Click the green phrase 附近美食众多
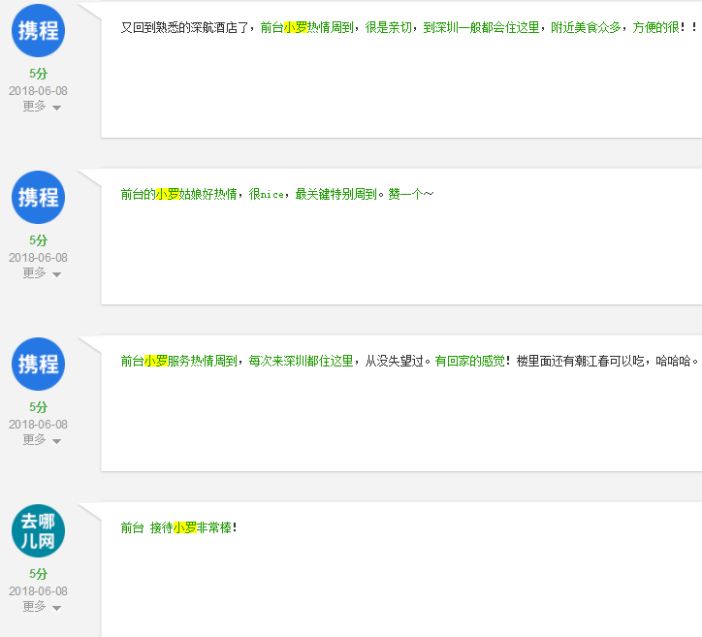702x637 pixels. coord(586,28)
